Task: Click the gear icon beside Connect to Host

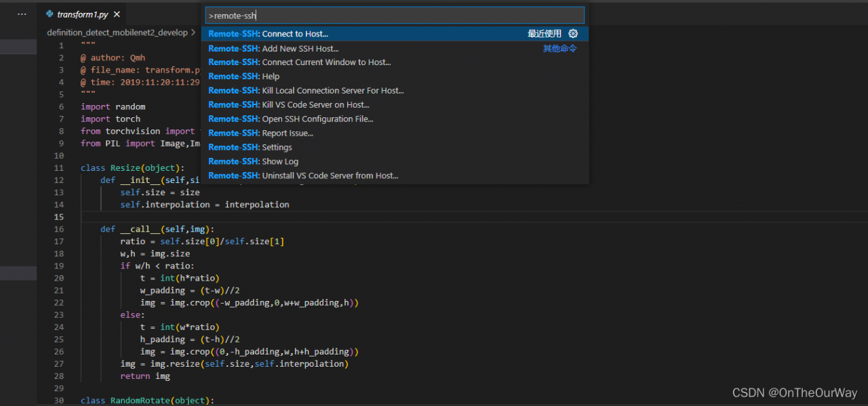Action: click(x=573, y=34)
